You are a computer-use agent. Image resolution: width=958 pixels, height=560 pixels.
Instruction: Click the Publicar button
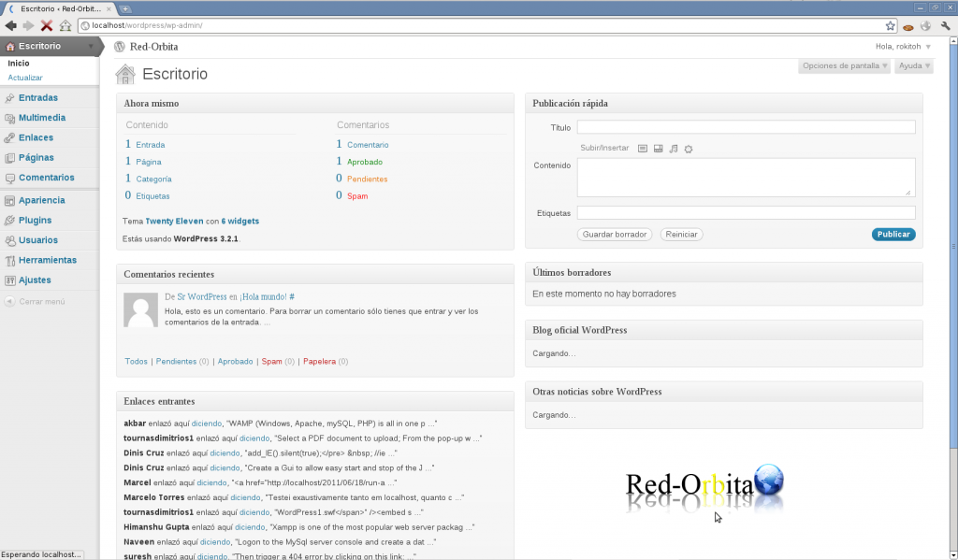893,235
